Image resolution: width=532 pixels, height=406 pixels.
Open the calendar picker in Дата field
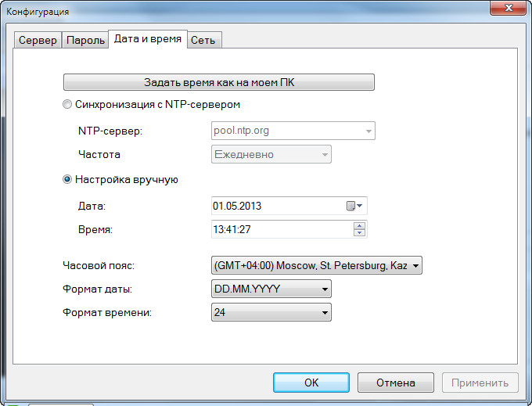coord(354,207)
